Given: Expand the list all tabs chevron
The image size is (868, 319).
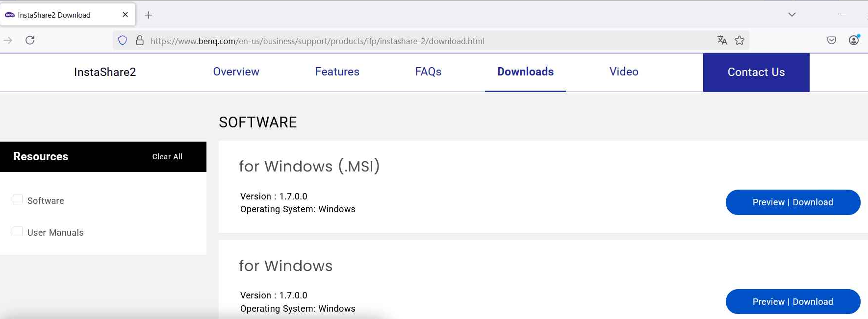Looking at the screenshot, I should click(791, 14).
